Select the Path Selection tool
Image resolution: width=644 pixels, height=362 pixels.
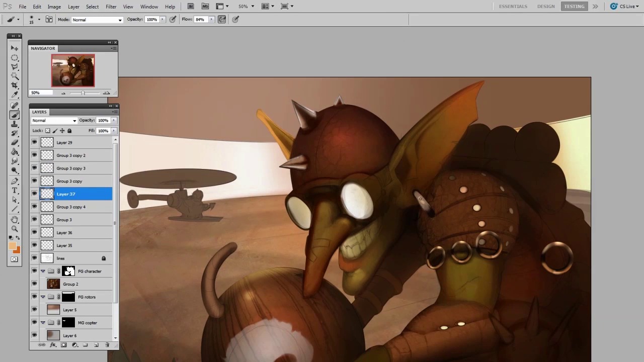(x=15, y=200)
